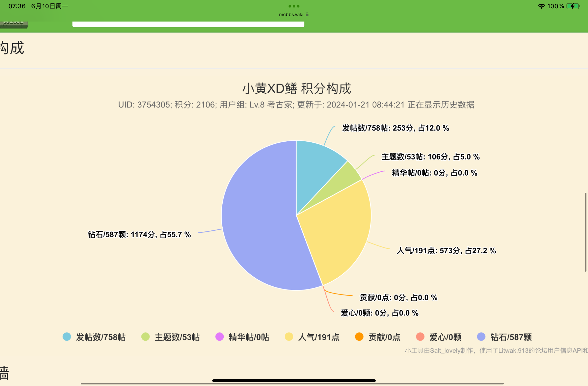
Task: Toggle the 主题数/53帖 legend item
Action: [170, 337]
